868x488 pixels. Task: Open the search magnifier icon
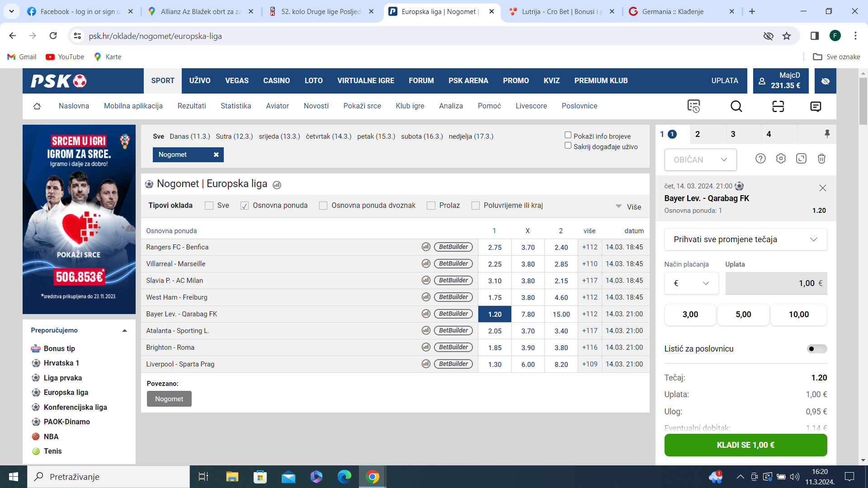click(x=736, y=106)
